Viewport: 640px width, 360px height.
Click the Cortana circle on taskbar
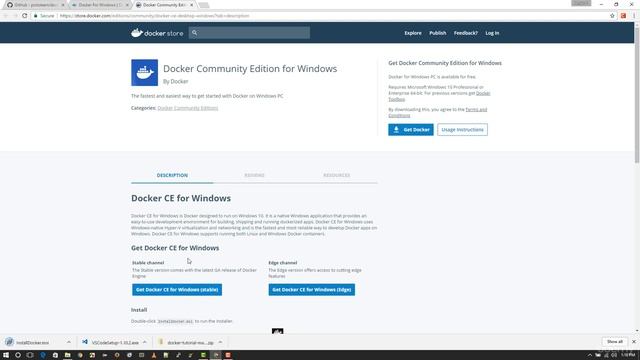point(18,355)
